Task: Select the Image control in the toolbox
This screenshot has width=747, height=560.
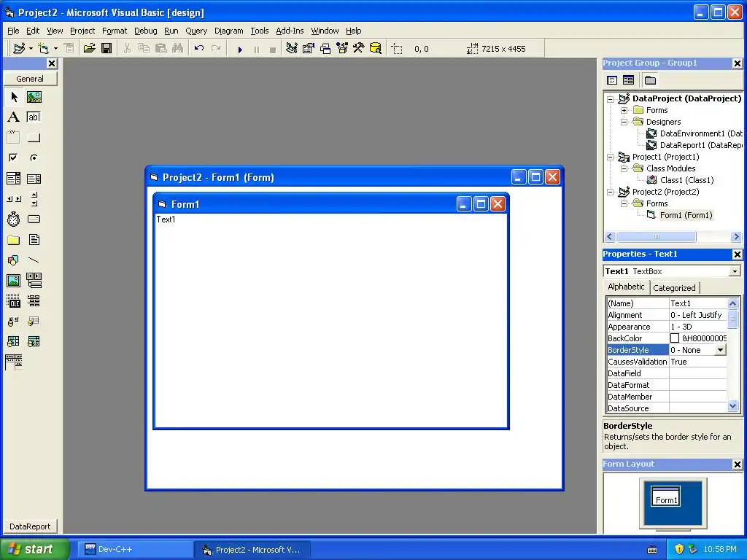Action: (13, 281)
